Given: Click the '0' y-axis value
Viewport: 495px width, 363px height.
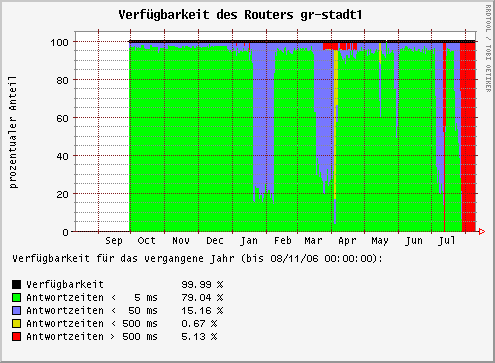Looking at the screenshot, I should click(65, 232).
